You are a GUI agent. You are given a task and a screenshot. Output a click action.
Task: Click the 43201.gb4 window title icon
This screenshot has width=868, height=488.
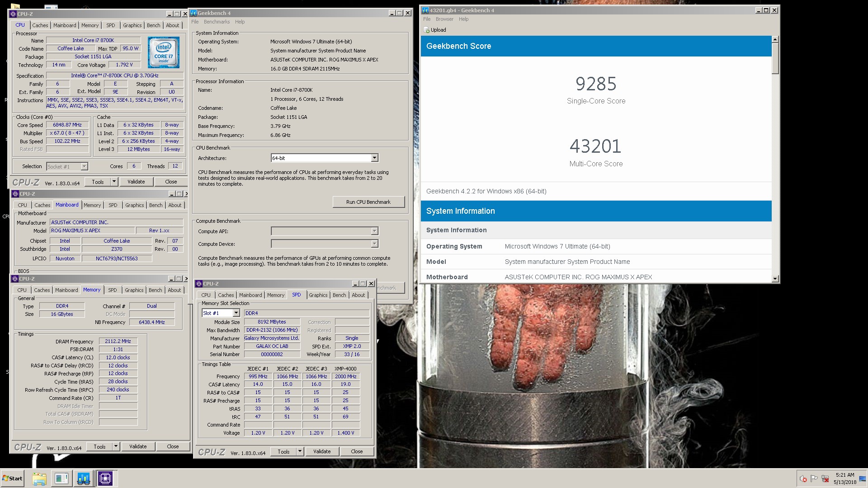425,10
